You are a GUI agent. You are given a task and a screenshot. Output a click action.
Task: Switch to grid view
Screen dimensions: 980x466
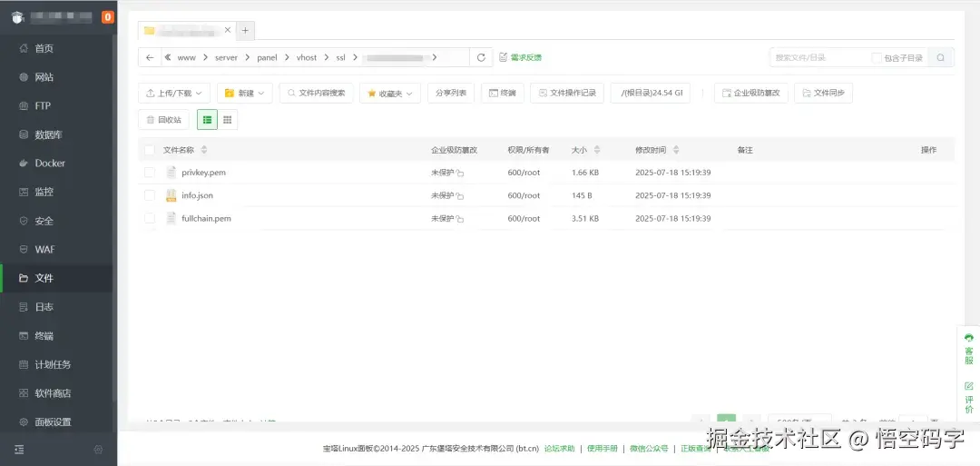(x=228, y=120)
